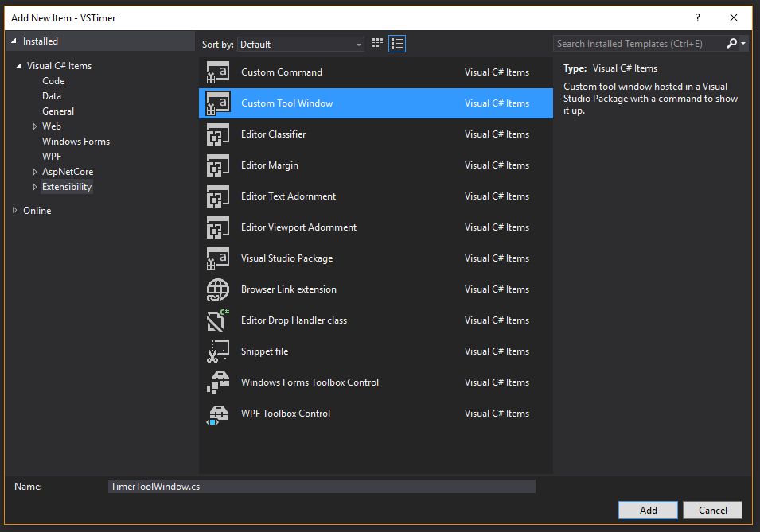Select the Editor Drop Handler class name
Screen dimensions: 760x532
pyautogui.click(x=294, y=320)
